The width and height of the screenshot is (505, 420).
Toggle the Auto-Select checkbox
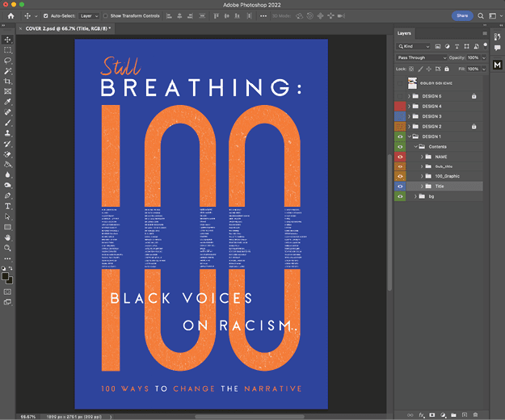46,16
